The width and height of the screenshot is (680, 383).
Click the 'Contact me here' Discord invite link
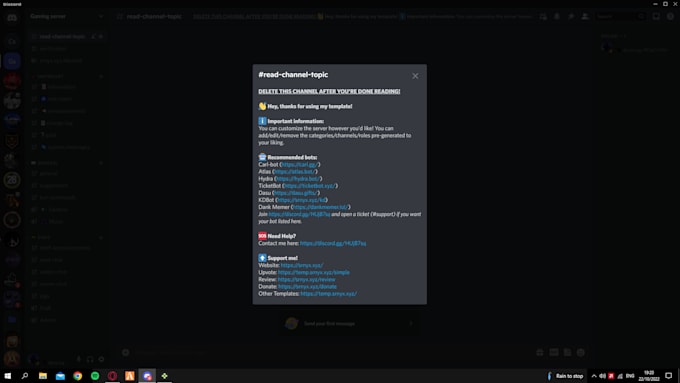[333, 243]
